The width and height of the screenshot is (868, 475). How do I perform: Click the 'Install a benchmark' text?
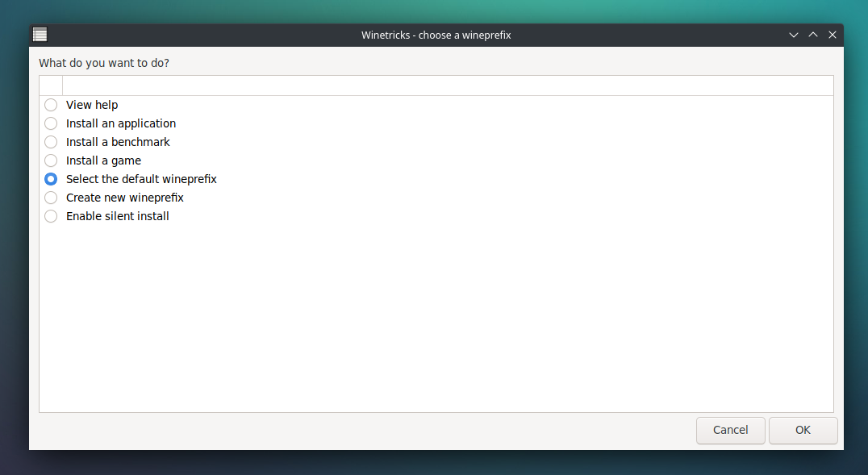[118, 142]
